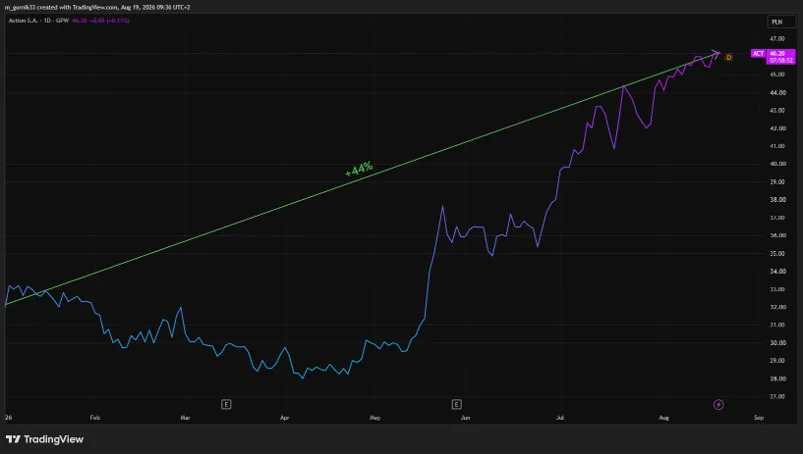The width and height of the screenshot is (803, 454).
Task: Open the earnings E marker between Mar and Apr
Action: tap(226, 404)
